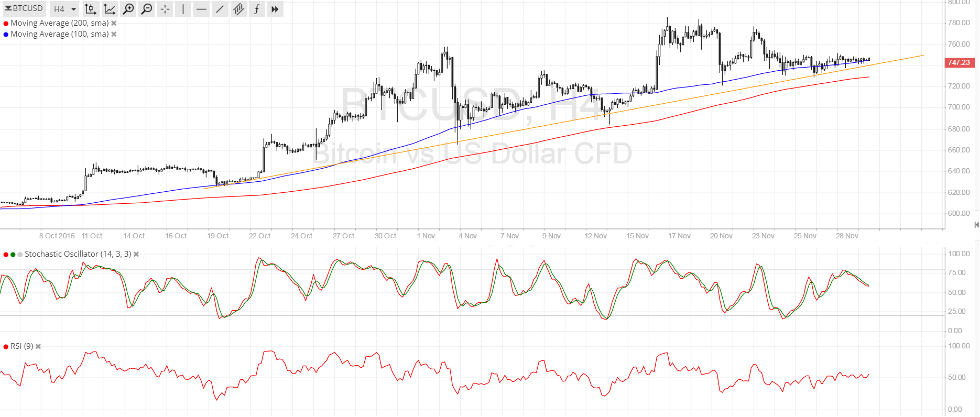Select the equidistant channel drawing tool
The width and height of the screenshot is (980, 417).
point(238,9)
